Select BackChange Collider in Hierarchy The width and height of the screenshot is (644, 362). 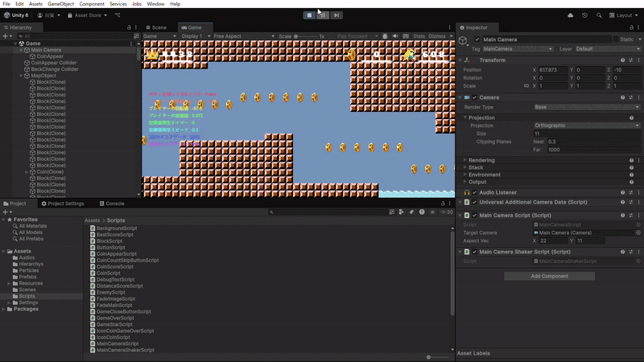tap(55, 69)
